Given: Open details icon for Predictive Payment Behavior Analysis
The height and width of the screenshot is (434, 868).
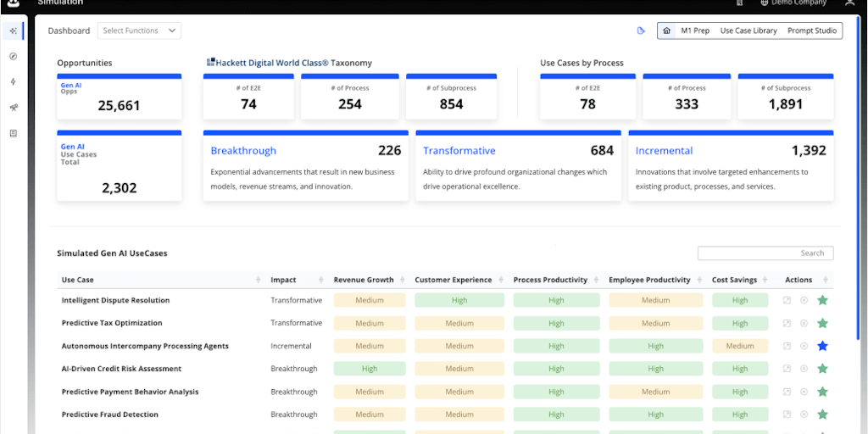Looking at the screenshot, I should (x=787, y=392).
